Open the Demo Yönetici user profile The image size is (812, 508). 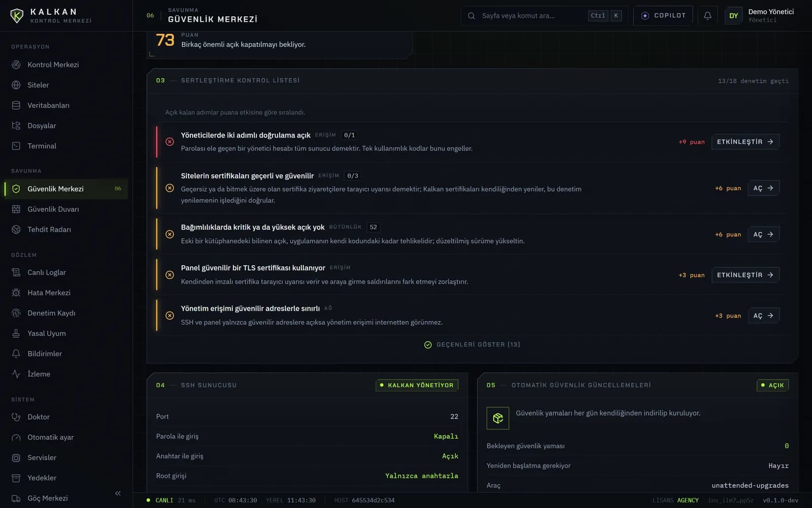click(x=760, y=16)
